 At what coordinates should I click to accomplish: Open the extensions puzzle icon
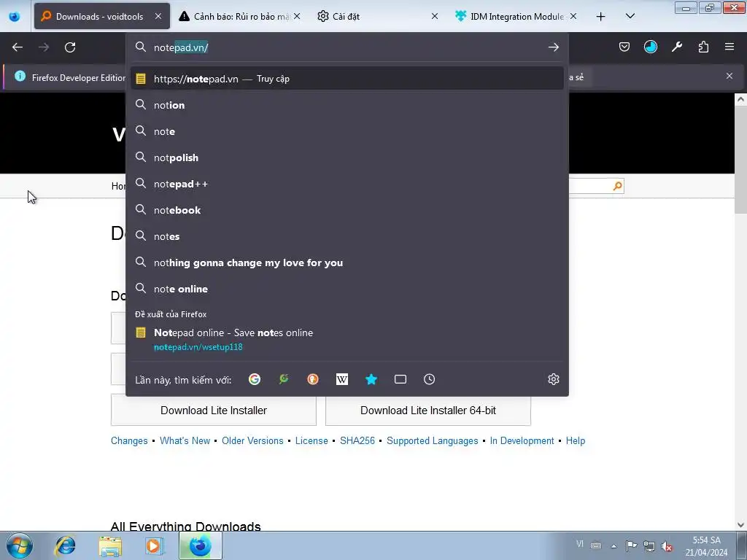pyautogui.click(x=703, y=47)
